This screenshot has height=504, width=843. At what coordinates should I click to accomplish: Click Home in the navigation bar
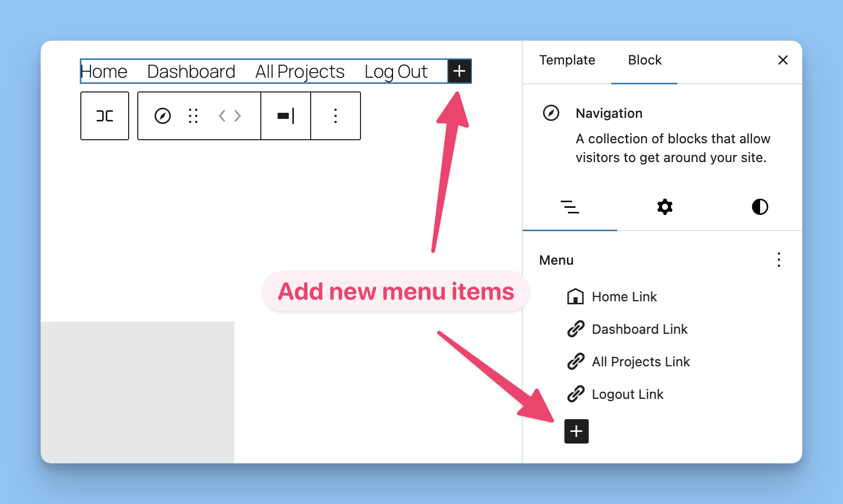104,72
